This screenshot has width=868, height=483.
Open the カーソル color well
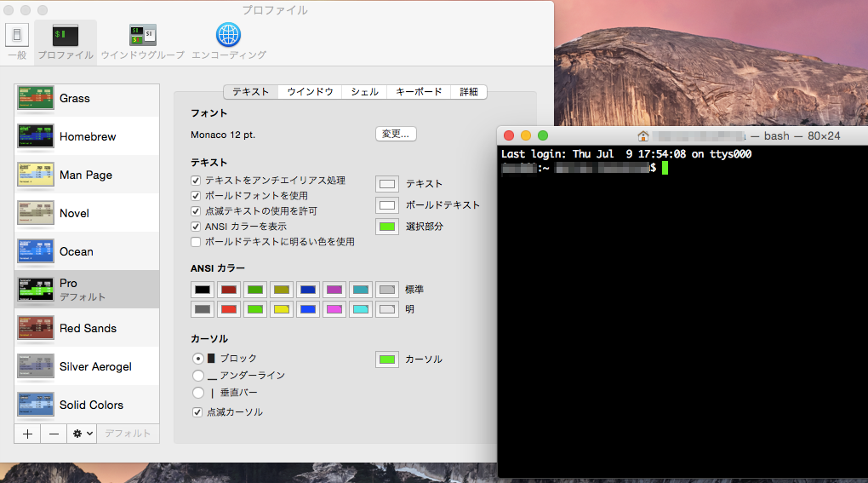387,359
